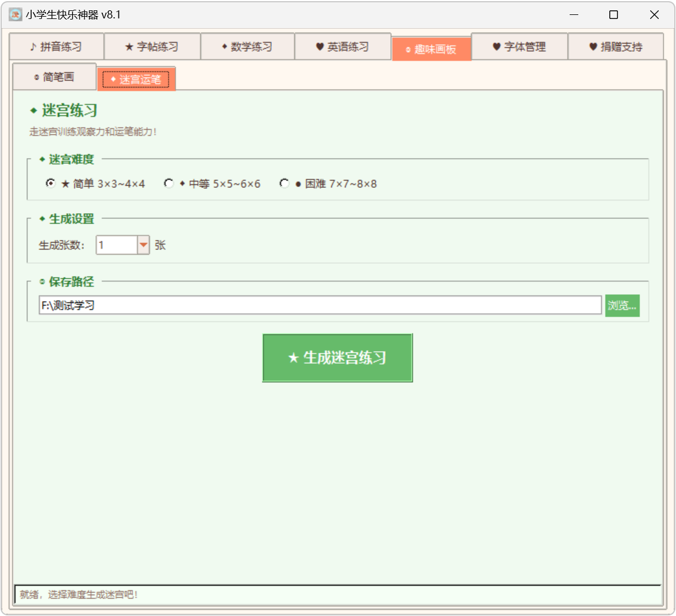Click the app icon in title bar
This screenshot has width=676, height=616.
16,15
